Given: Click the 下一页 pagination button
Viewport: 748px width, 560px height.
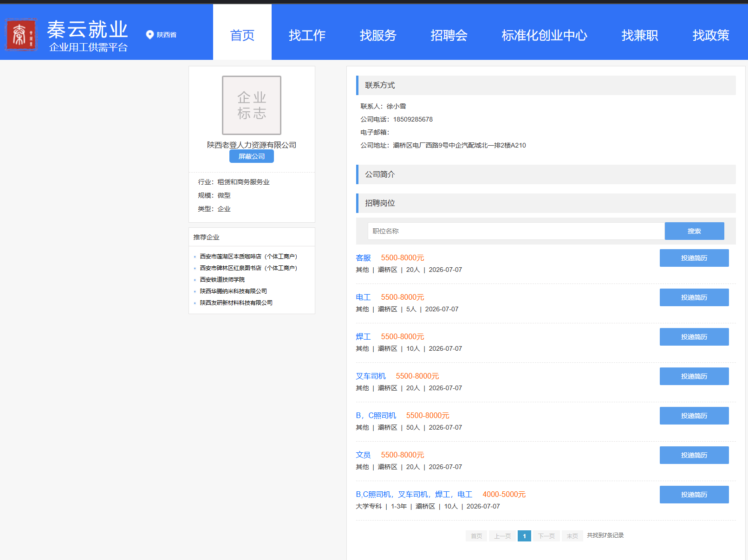Looking at the screenshot, I should click(x=546, y=536).
